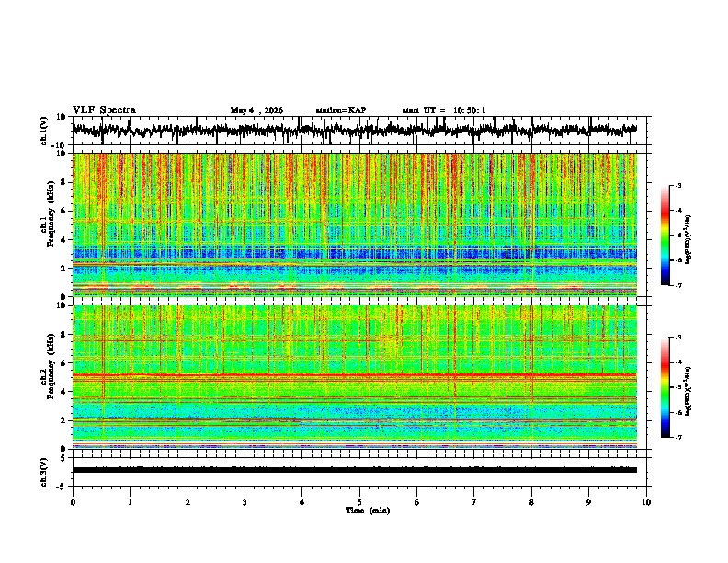This screenshot has height=563, width=728.
Task: Click the 7 minute tick label
Action: click(x=474, y=502)
